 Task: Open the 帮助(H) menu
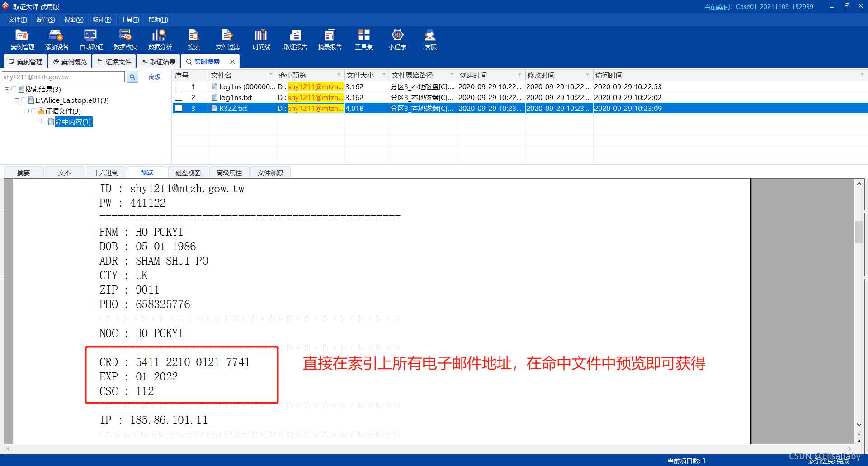point(158,19)
